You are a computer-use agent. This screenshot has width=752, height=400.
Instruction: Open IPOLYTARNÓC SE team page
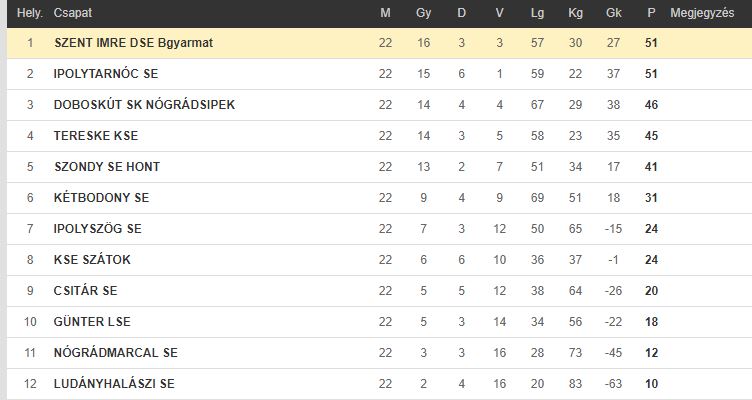point(106,74)
